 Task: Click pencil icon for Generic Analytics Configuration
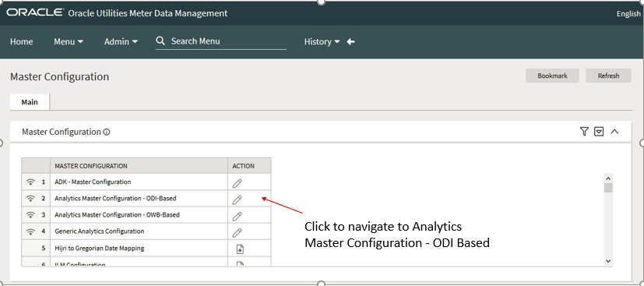pos(237,232)
